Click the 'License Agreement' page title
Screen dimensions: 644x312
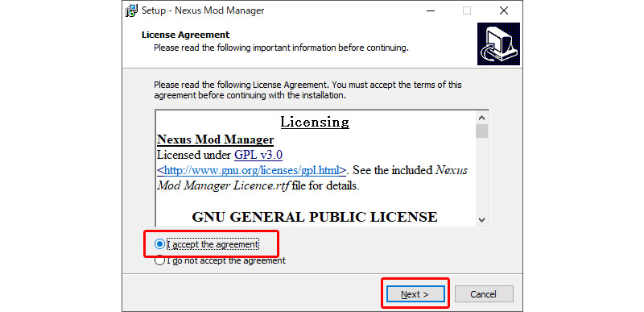[186, 35]
